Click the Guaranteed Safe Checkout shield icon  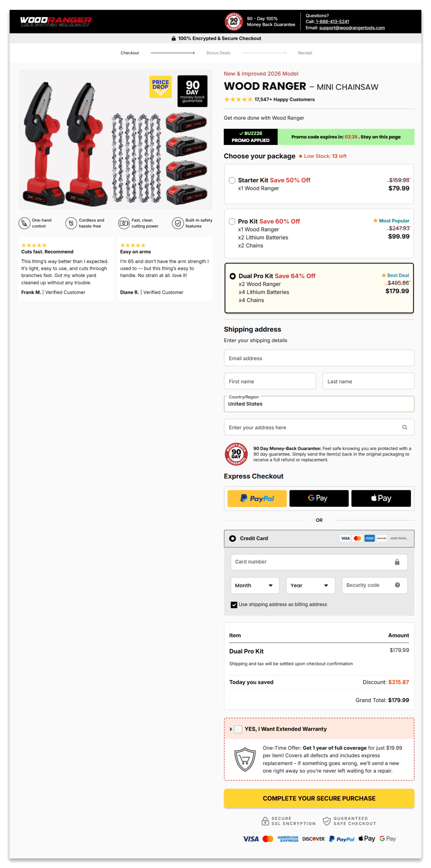pos(326,821)
